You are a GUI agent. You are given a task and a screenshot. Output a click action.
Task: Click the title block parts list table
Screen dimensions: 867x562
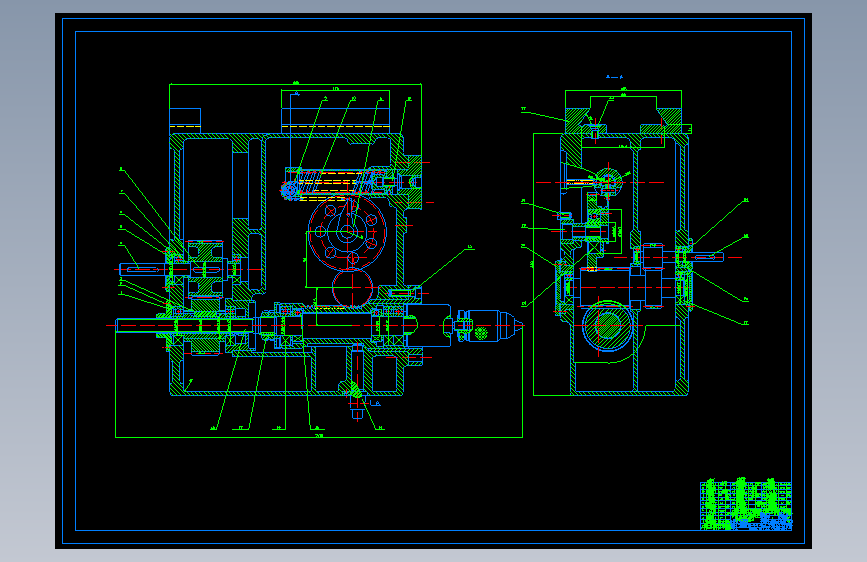coord(746,506)
